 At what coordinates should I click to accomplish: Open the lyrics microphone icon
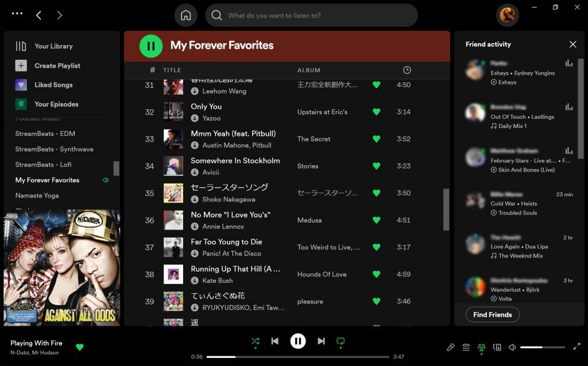pyautogui.click(x=451, y=347)
